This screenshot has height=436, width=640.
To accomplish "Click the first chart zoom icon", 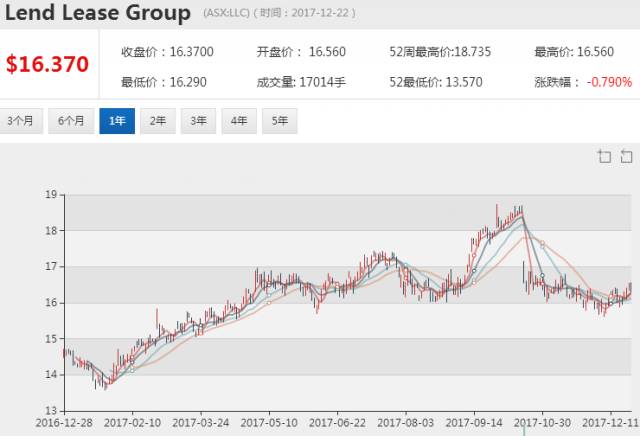I will (604, 156).
